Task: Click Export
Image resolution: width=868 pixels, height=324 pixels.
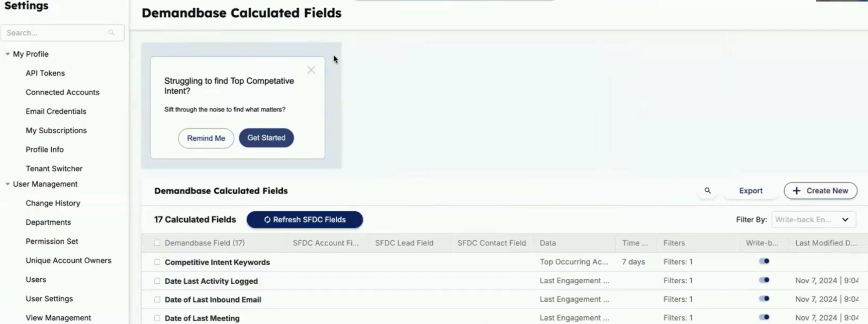Action: point(751,190)
